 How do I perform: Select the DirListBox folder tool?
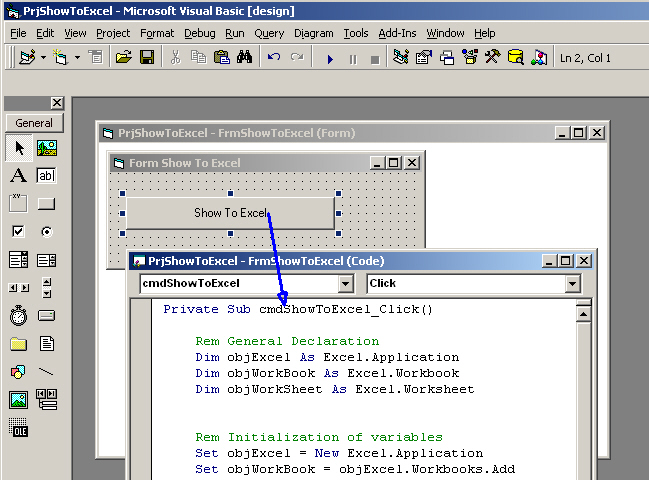tap(19, 343)
